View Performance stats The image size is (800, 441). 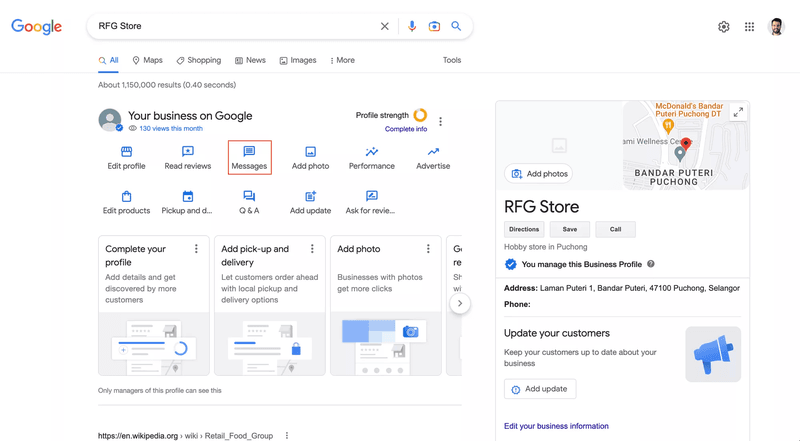371,158
